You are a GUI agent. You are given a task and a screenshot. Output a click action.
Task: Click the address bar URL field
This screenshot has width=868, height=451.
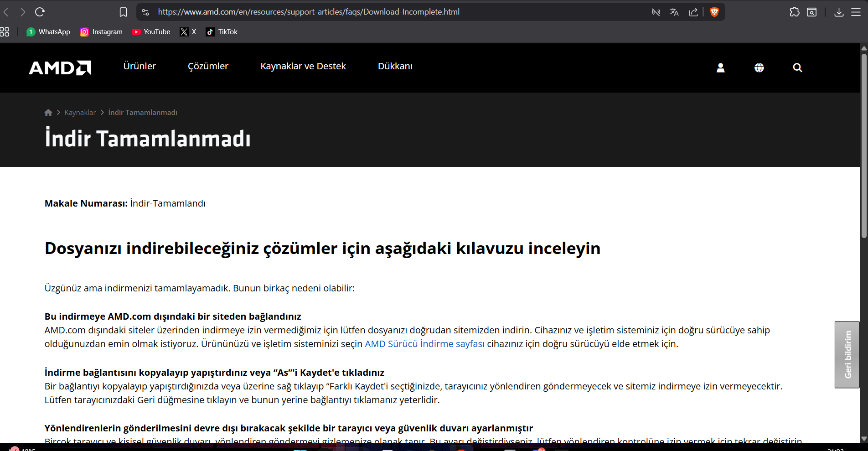309,12
